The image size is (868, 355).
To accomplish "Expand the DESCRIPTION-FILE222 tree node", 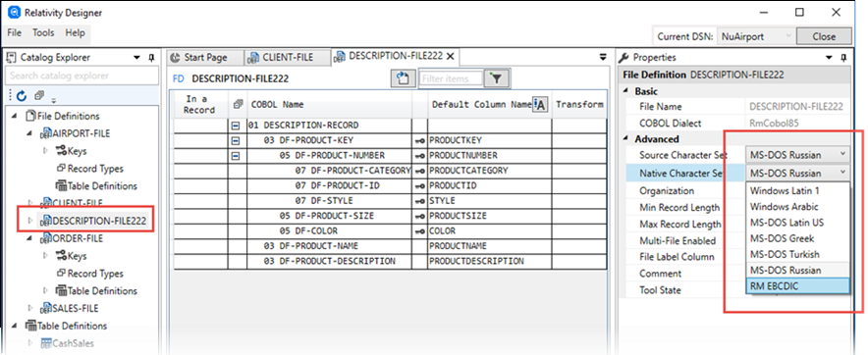I will pos(30,222).
